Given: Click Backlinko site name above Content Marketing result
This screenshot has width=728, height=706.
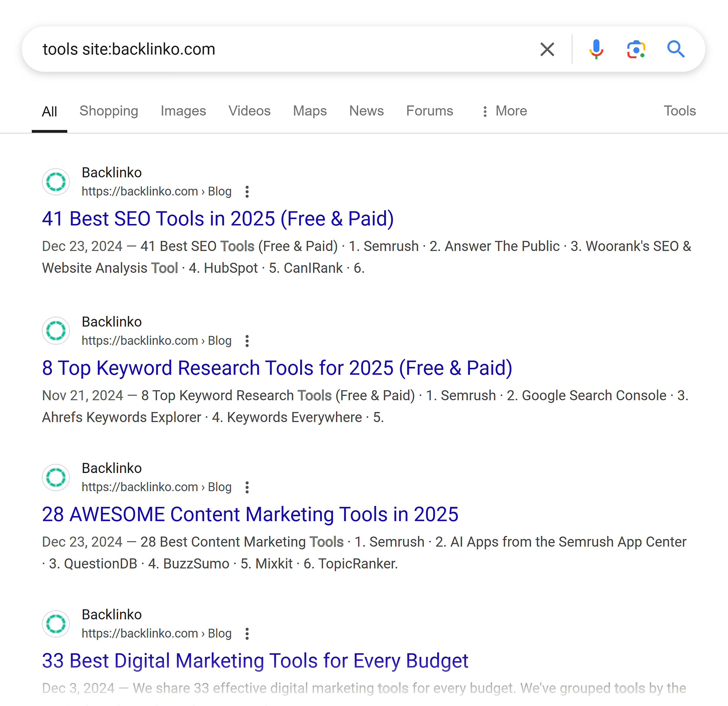Looking at the screenshot, I should coord(112,469).
